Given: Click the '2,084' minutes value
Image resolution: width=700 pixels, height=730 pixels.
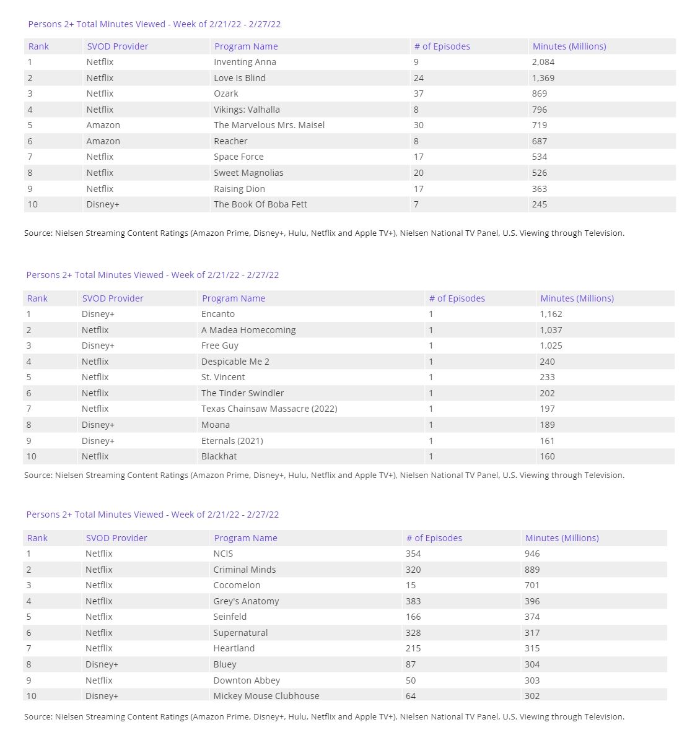Looking at the screenshot, I should pos(543,62).
